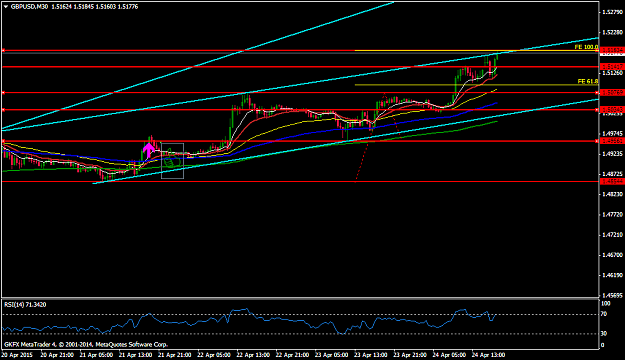Click the red 1.51417 price tag
Screen dimensions: 625x360
coord(612,67)
